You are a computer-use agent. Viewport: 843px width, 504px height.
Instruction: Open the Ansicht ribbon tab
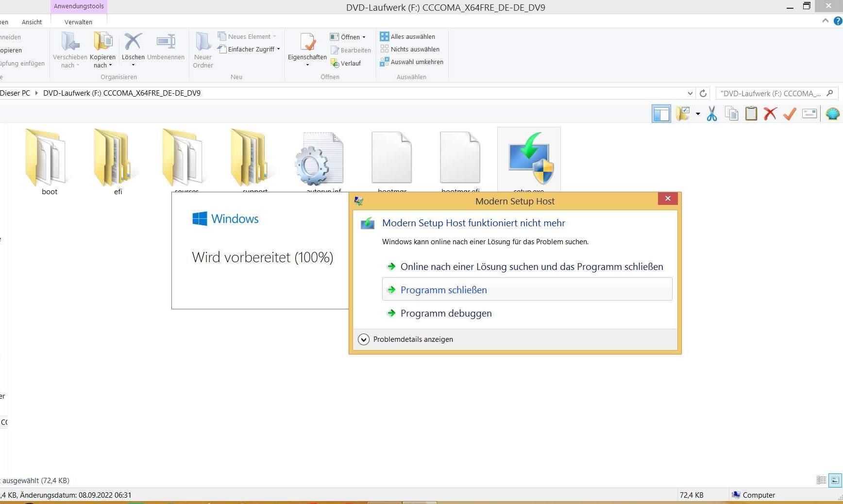pos(32,22)
